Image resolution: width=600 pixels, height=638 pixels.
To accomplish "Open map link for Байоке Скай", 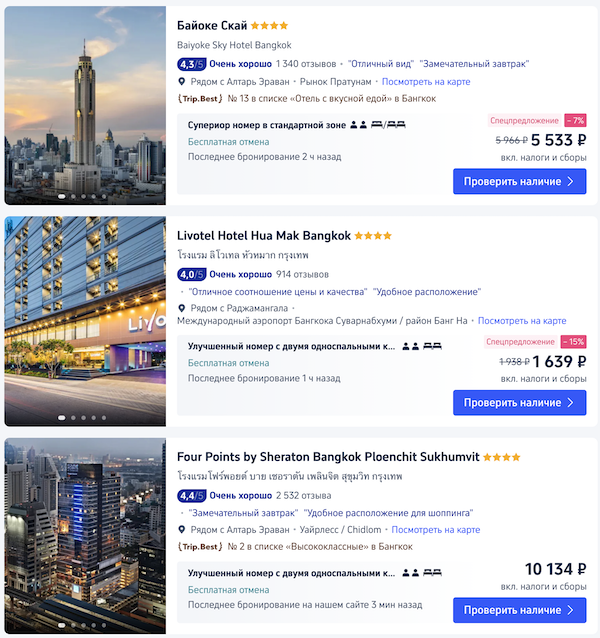I will coord(426,82).
